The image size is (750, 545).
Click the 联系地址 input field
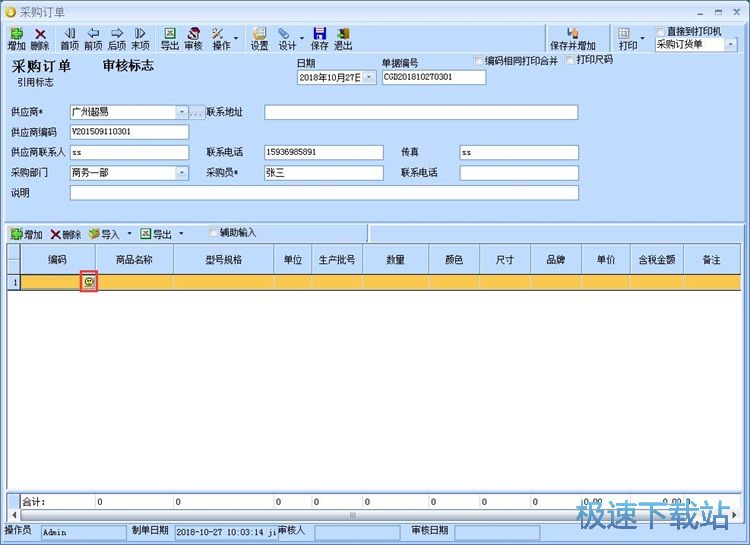pos(421,112)
